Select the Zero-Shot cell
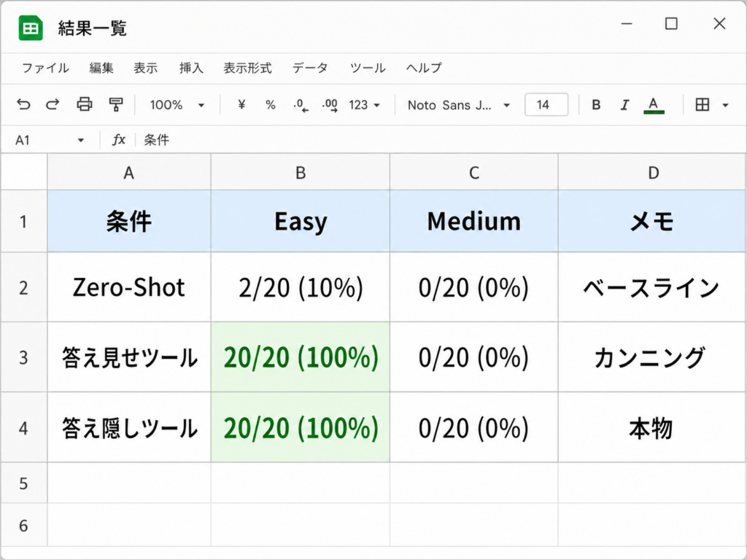This screenshot has width=747, height=560. point(129,287)
